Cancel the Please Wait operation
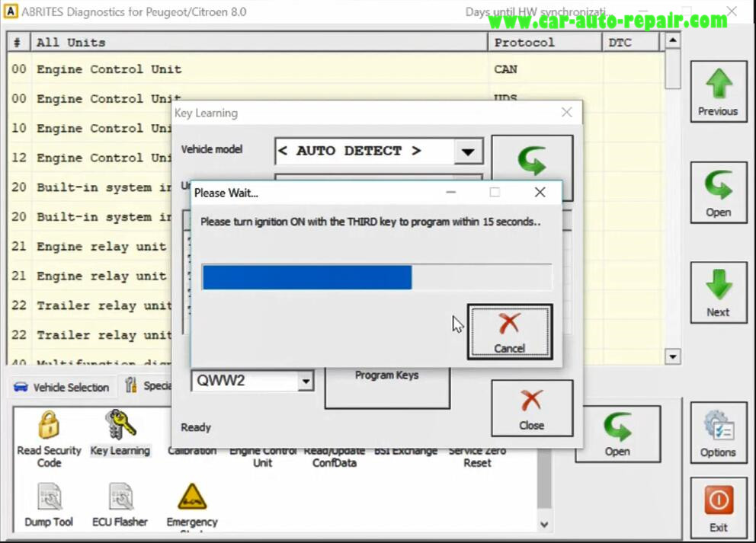 (x=510, y=331)
